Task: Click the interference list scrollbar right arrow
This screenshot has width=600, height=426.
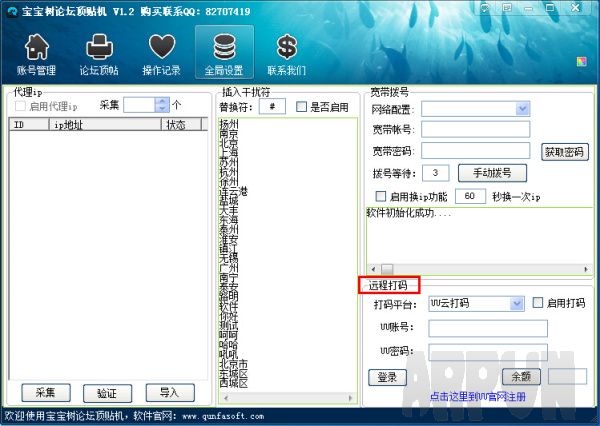Action: pos(351,398)
